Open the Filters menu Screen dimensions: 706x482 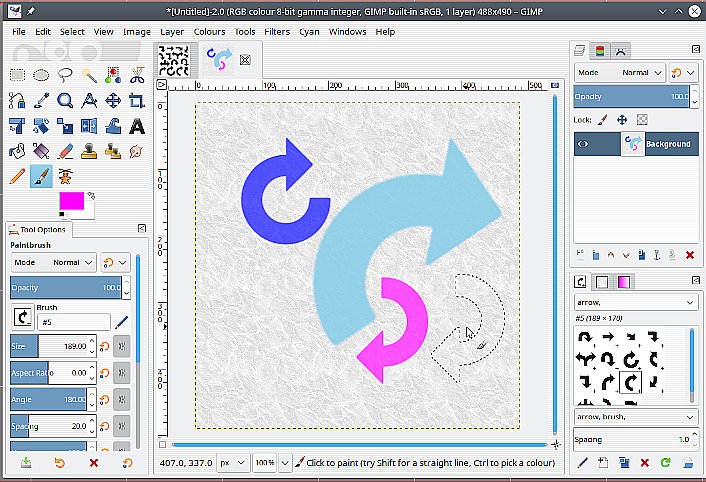[277, 32]
